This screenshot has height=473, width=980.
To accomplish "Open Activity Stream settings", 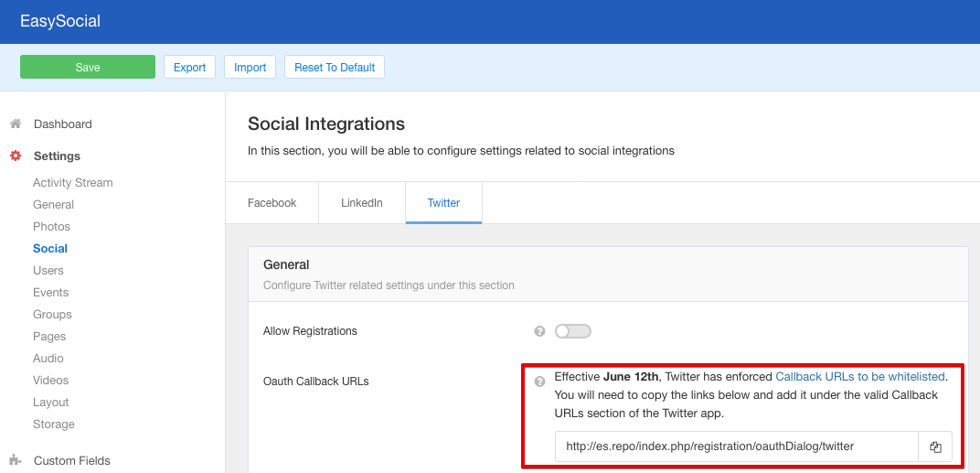I will 73,183.
